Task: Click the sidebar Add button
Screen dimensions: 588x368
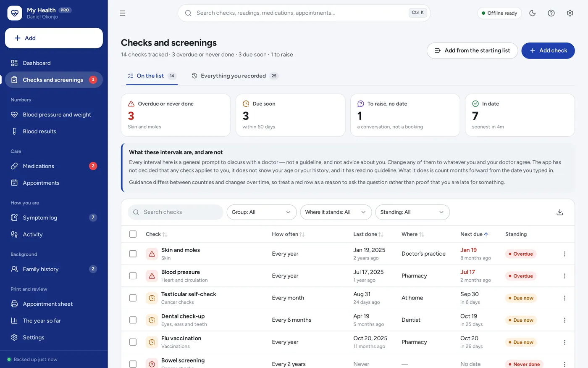Action: click(54, 38)
